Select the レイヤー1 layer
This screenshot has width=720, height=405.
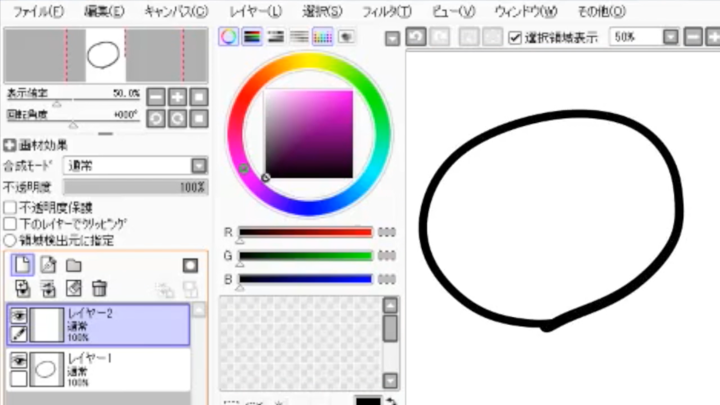[x=98, y=370]
